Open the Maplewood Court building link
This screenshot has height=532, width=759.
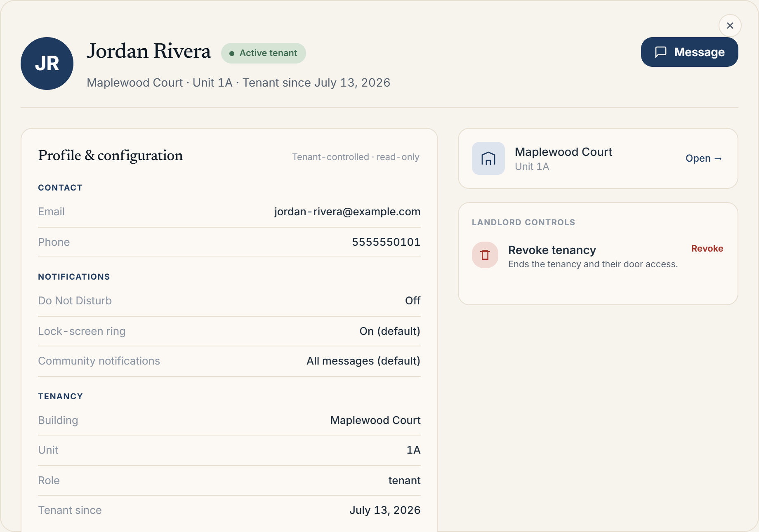[x=703, y=158]
